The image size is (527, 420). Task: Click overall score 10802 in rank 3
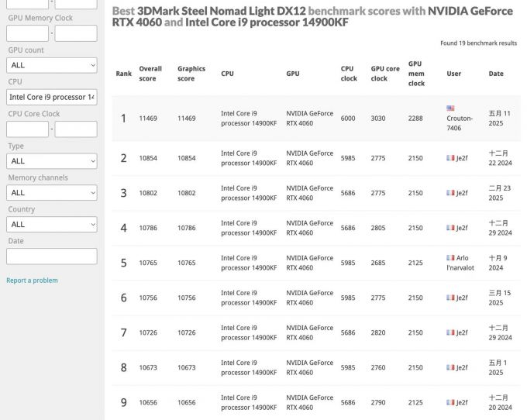148,193
